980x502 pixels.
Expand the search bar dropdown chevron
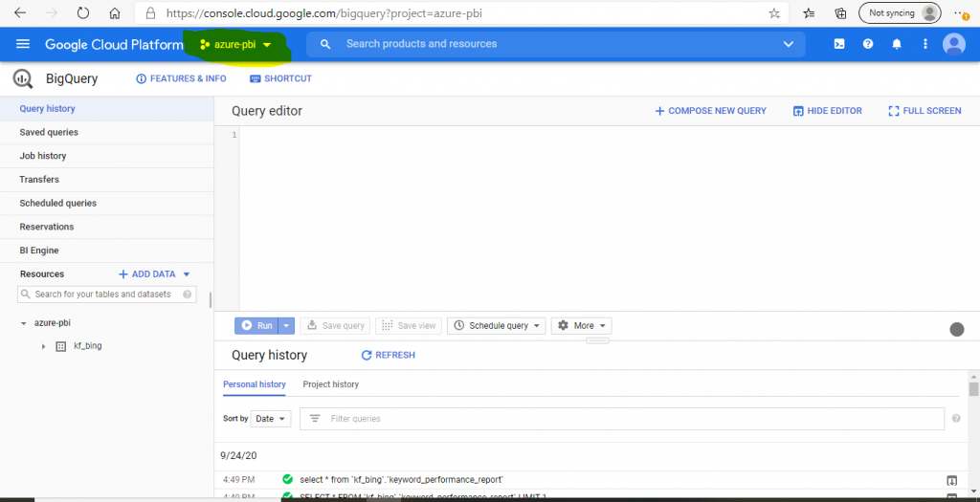(x=789, y=44)
